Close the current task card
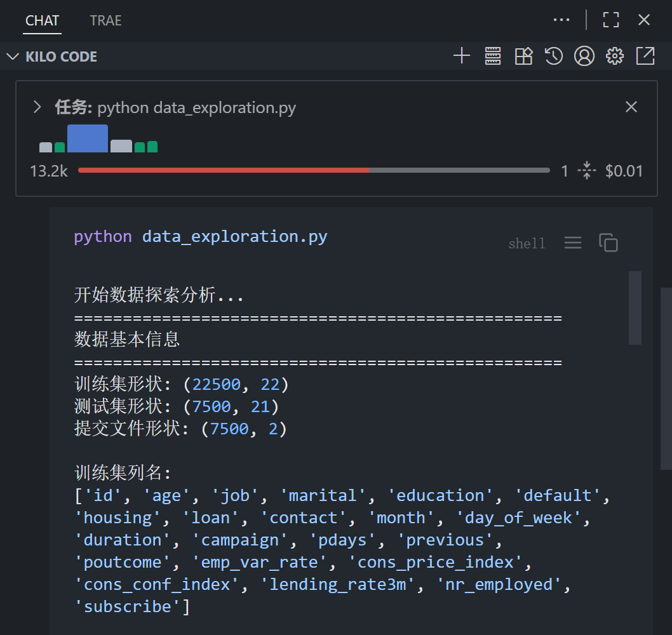This screenshot has height=635, width=672. pos(631,107)
